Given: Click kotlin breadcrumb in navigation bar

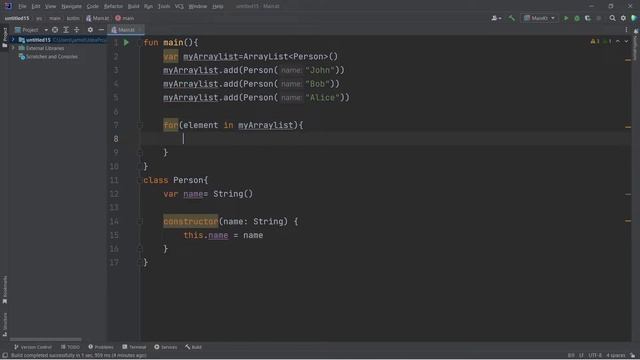Looking at the screenshot, I should click(x=73, y=18).
